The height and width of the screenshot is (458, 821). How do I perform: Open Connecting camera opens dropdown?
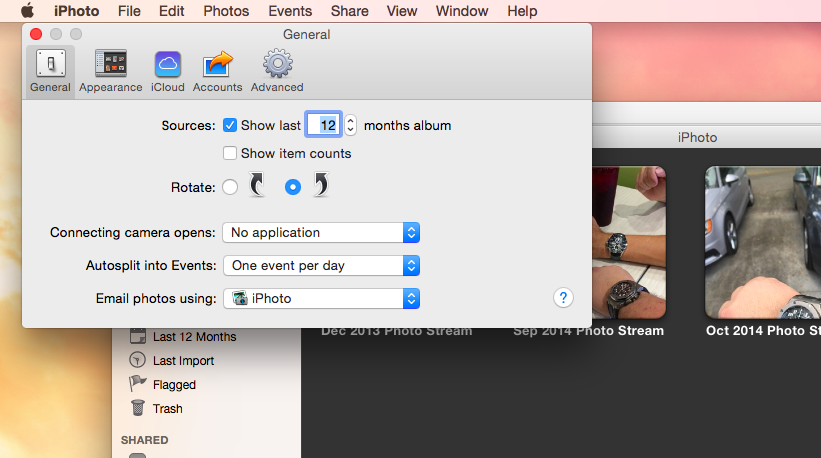point(321,232)
